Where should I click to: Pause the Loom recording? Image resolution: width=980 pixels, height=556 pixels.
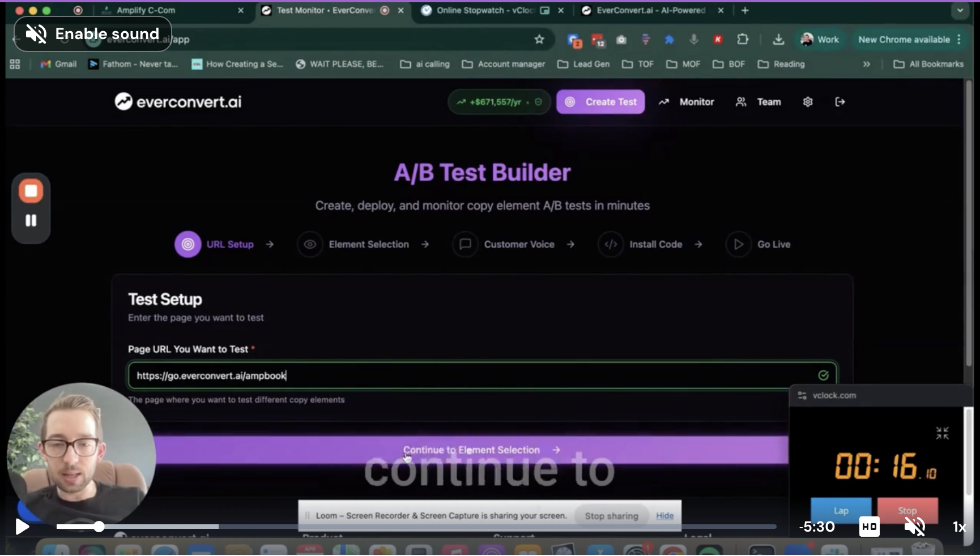(x=31, y=221)
